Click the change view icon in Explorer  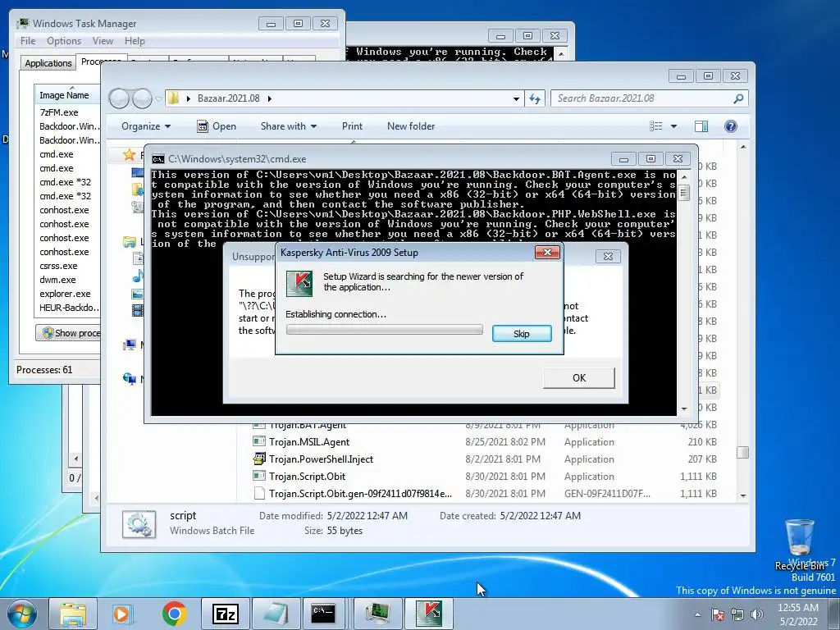pos(655,126)
